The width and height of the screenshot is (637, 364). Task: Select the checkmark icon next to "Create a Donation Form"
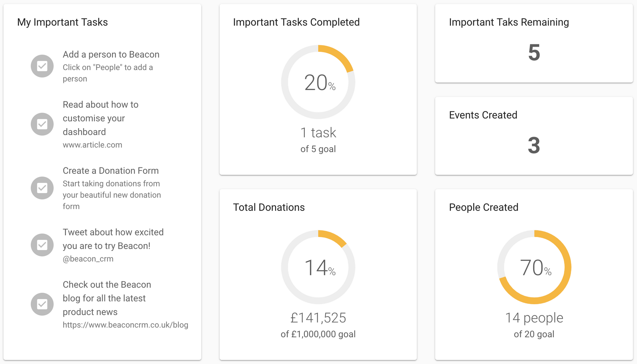point(42,188)
